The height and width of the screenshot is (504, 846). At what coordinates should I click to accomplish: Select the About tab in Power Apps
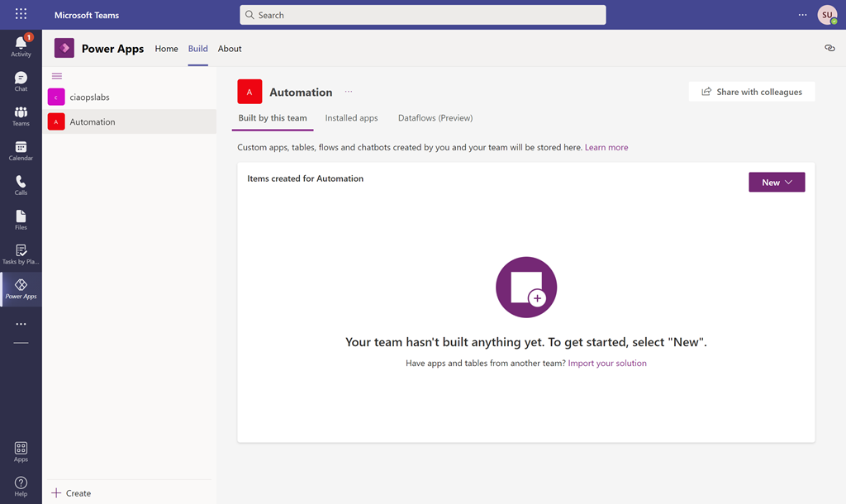(x=230, y=49)
